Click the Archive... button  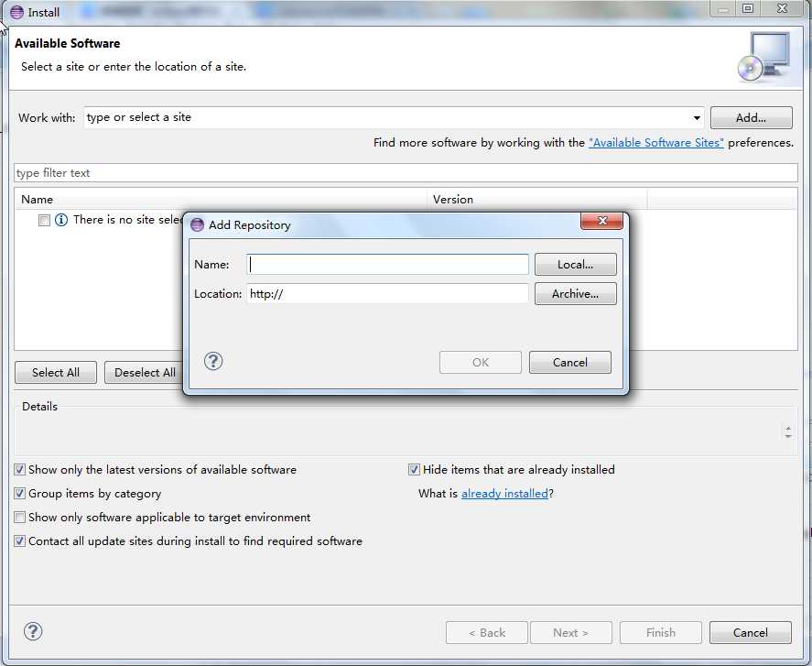point(575,293)
